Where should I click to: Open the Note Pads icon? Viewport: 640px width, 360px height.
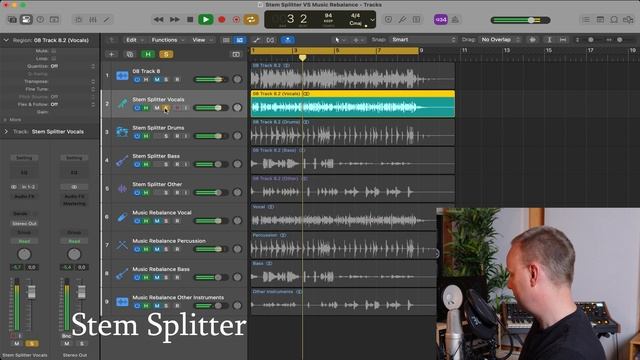coord(600,20)
